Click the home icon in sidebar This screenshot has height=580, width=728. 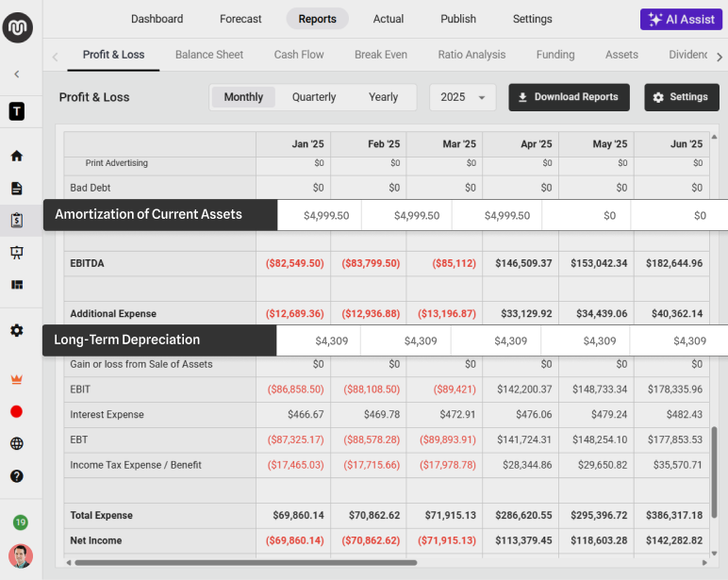pos(17,157)
